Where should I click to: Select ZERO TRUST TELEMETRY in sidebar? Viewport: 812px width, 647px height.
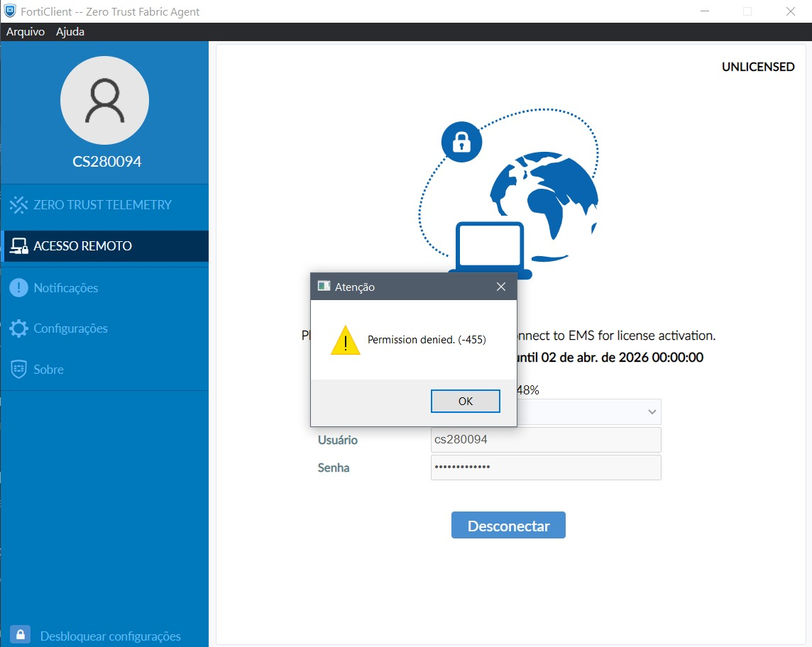coord(104,205)
